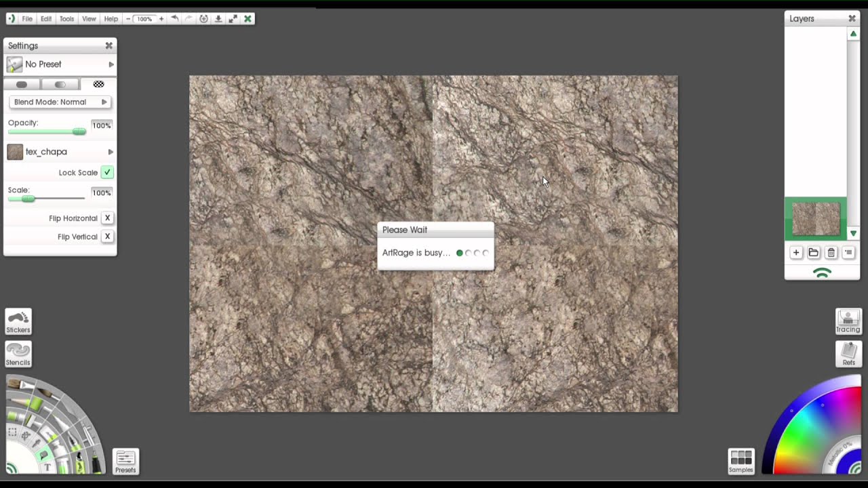Select the Paint Roller tool
Viewport: 868px width, 488px height.
(x=33, y=420)
